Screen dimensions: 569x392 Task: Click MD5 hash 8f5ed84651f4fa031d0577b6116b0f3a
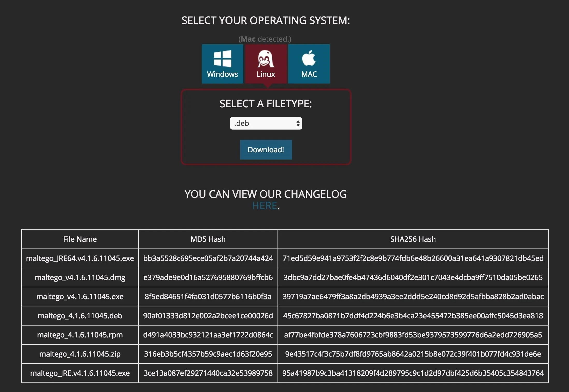[x=208, y=297]
